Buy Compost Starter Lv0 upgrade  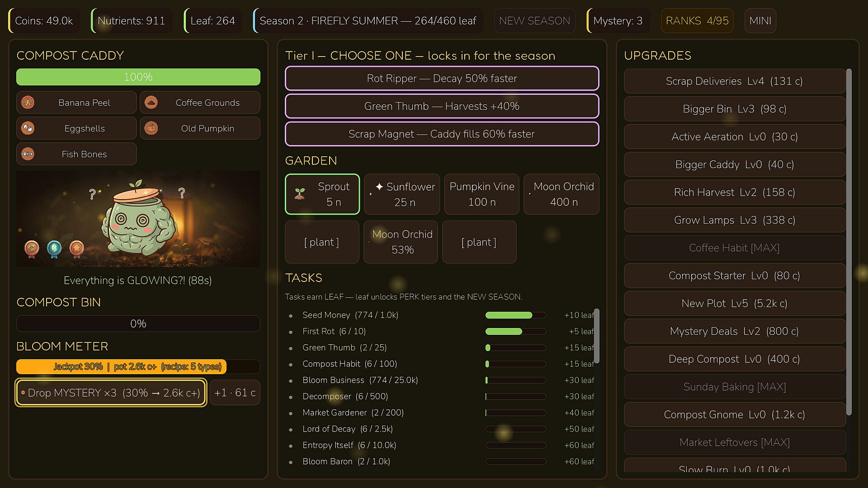tap(735, 276)
